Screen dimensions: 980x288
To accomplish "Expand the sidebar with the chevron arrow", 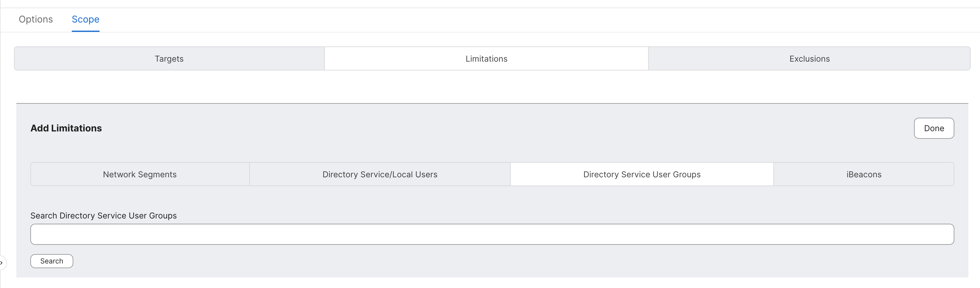I will tap(2, 263).
